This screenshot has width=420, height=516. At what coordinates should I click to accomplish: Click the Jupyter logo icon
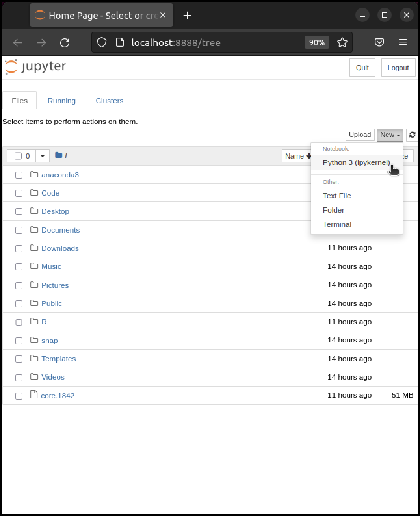coord(11,67)
